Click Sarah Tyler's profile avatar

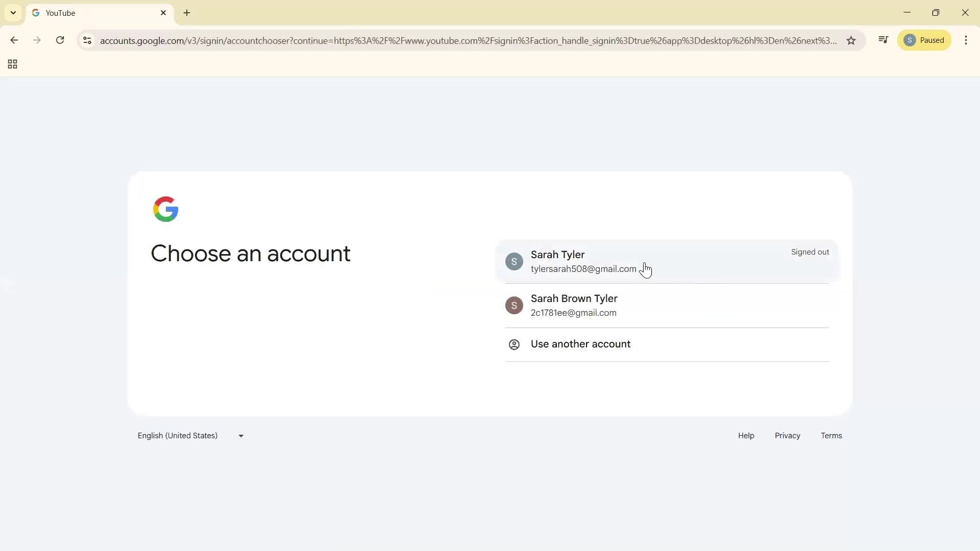514,261
